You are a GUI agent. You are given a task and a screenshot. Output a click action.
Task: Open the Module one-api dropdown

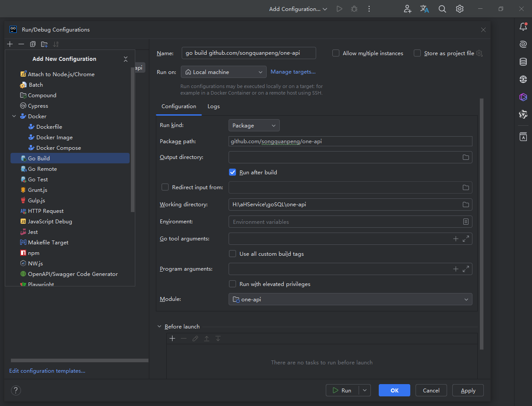350,300
